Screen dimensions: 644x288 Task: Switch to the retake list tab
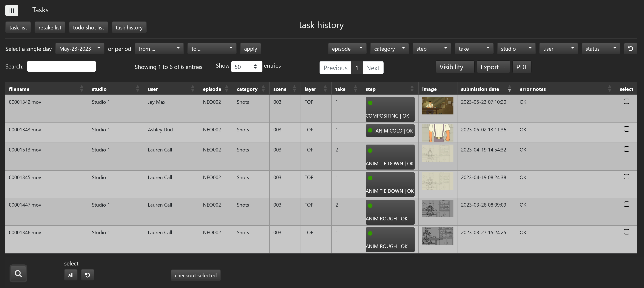[50, 27]
